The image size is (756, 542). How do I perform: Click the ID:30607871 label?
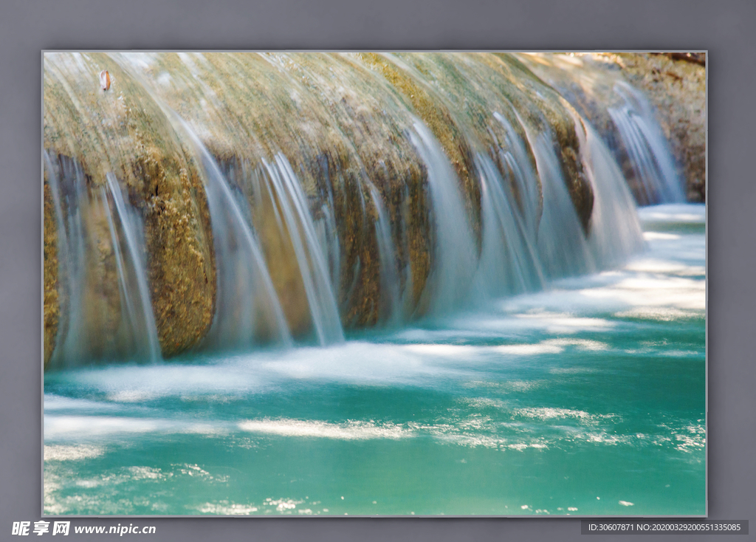[x=611, y=527]
